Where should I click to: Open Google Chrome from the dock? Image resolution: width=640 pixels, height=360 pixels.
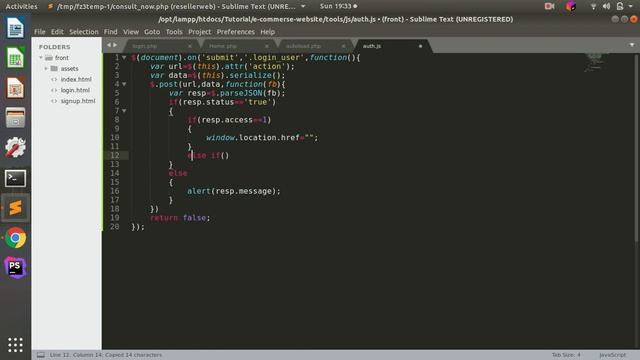coord(15,238)
